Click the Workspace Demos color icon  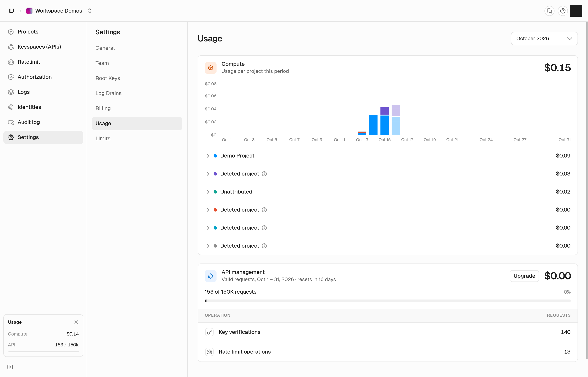(x=29, y=11)
